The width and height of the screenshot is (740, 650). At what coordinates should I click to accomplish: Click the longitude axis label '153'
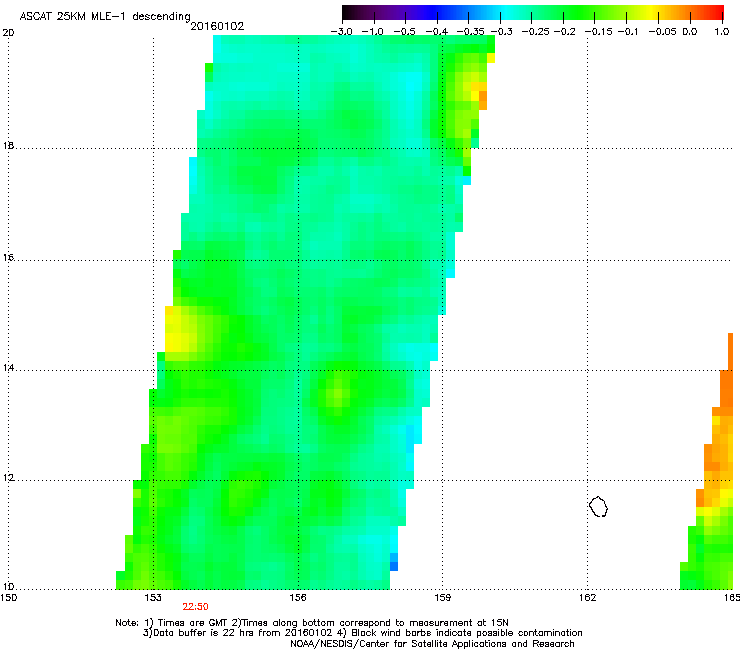153,598
